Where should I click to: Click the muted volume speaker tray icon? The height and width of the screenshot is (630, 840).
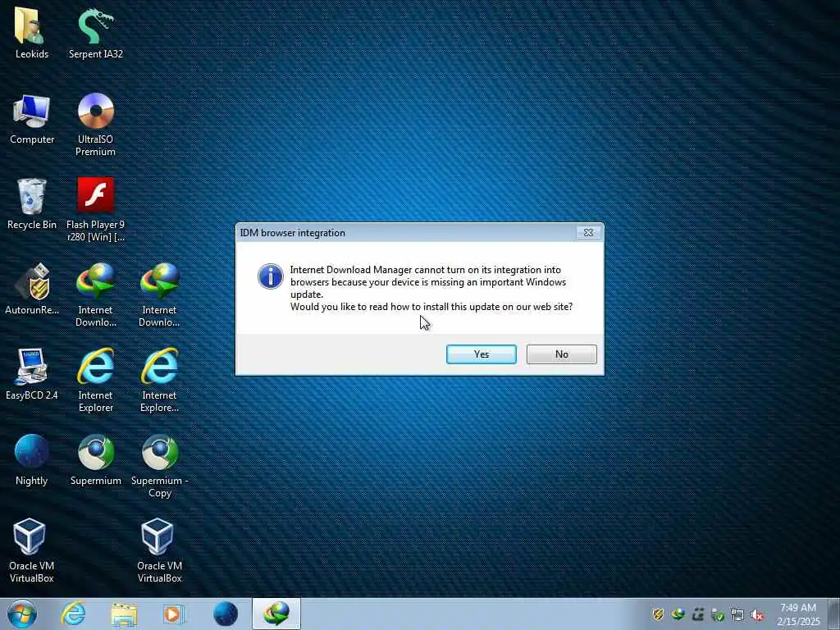pos(757,614)
